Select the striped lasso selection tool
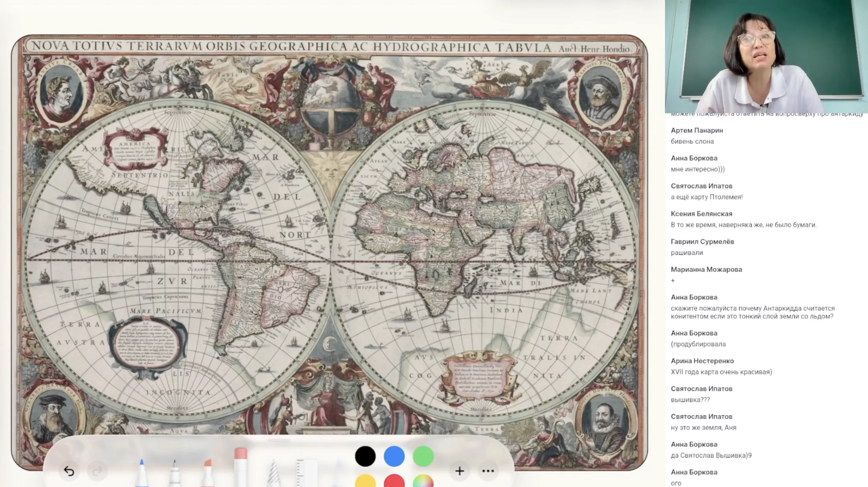The width and height of the screenshot is (868, 487). point(273,473)
